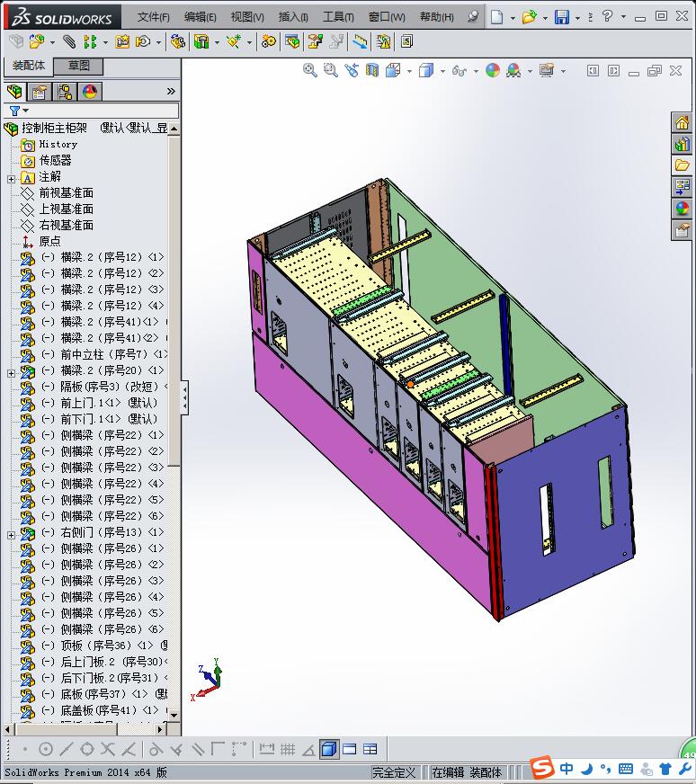Click the Save floppy disk icon
The height and width of the screenshot is (784, 696).
[x=562, y=17]
